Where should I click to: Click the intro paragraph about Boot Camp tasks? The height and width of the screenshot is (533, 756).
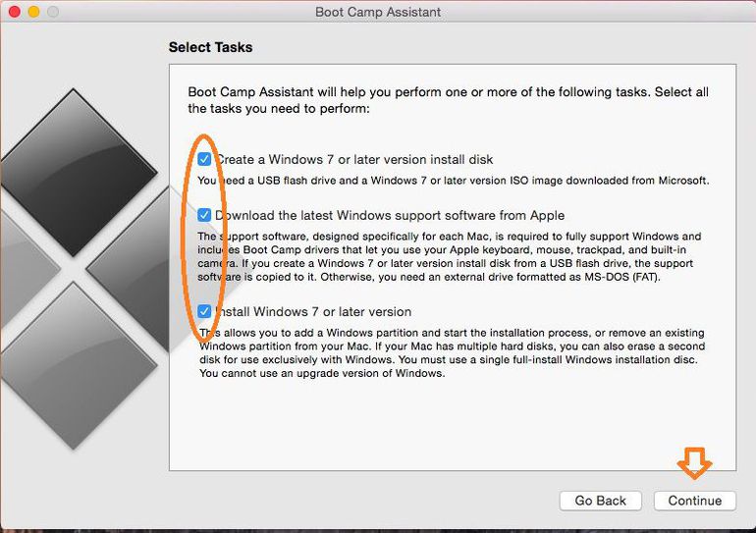tap(448, 100)
